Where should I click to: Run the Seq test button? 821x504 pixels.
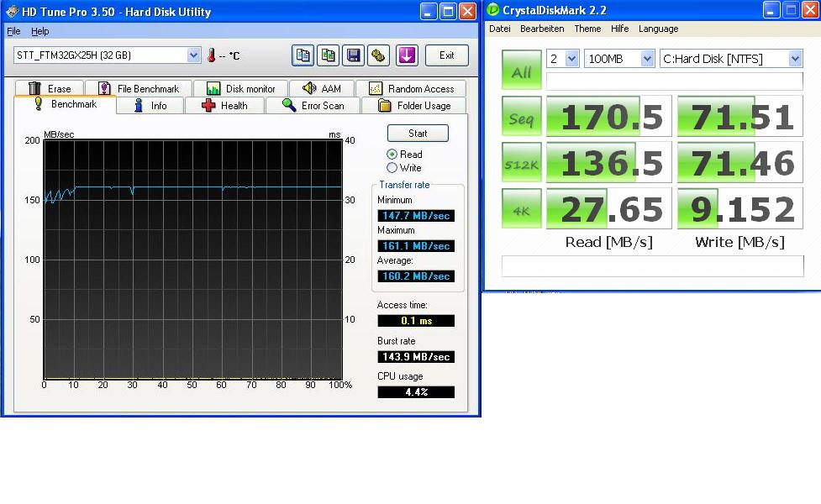click(x=522, y=116)
